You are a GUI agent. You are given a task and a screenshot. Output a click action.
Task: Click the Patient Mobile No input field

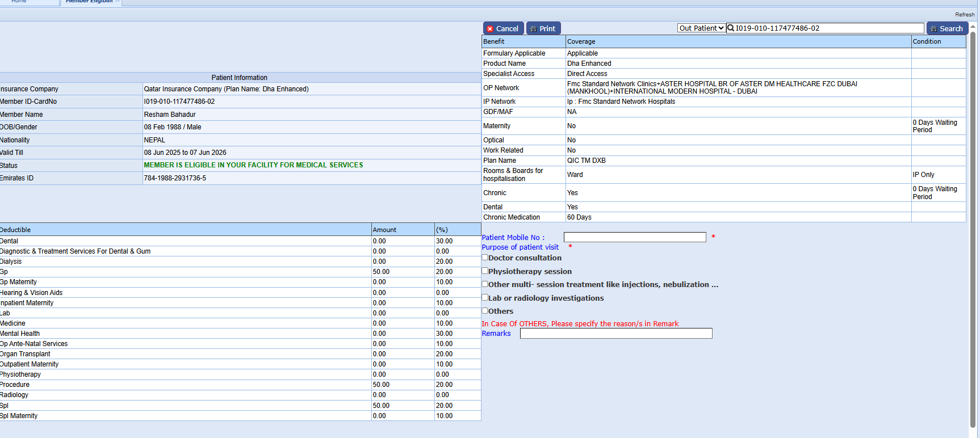pyautogui.click(x=634, y=237)
